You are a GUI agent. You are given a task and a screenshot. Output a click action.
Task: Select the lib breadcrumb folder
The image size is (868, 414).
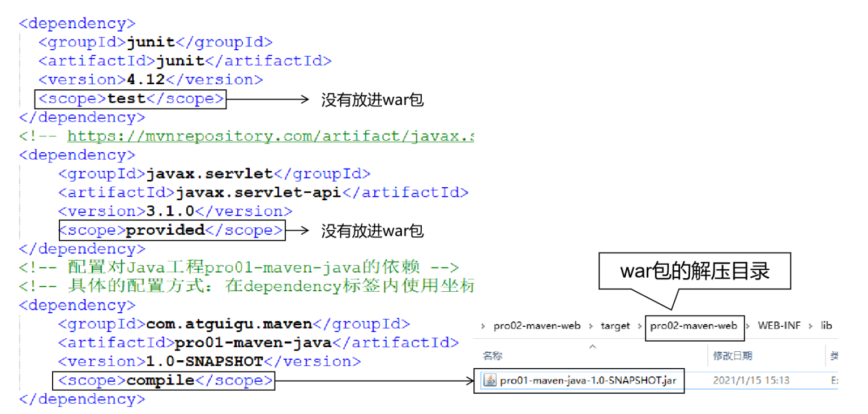tap(826, 326)
